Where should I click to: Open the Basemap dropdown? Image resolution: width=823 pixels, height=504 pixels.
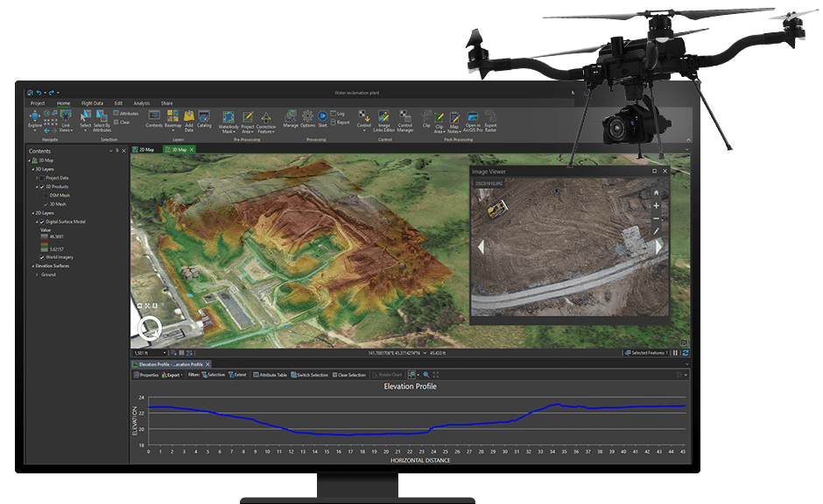(x=172, y=117)
